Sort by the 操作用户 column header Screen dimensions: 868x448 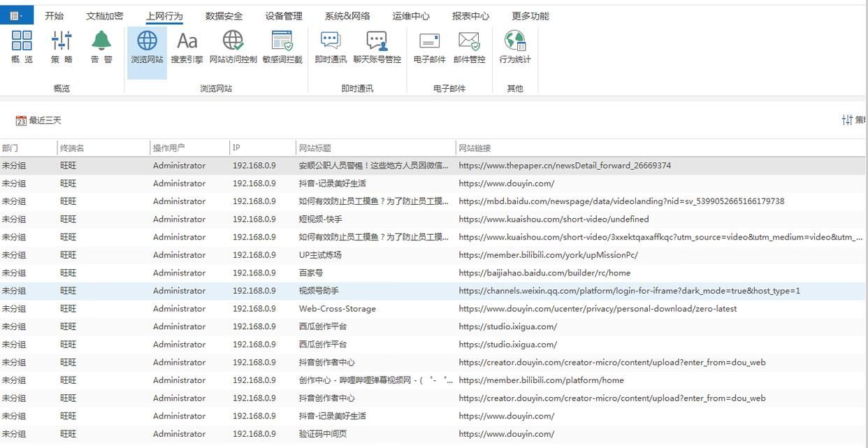pyautogui.click(x=190, y=148)
